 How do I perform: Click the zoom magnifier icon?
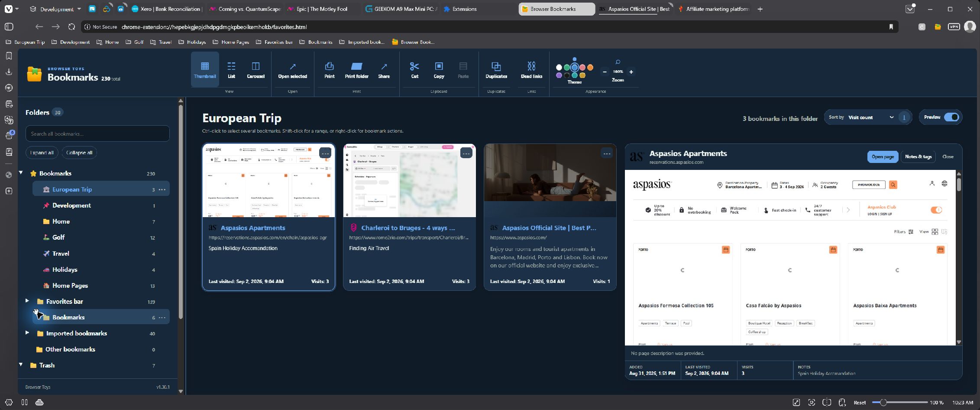(618, 62)
